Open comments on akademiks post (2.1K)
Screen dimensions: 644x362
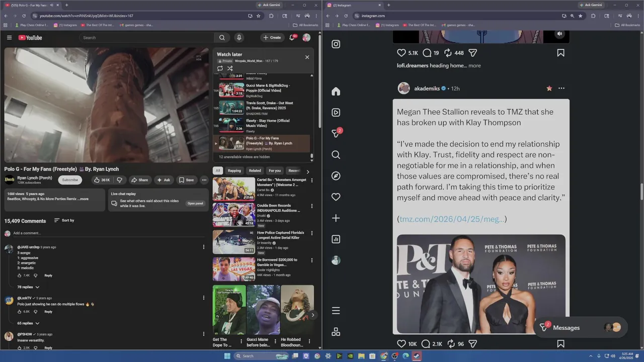pos(426,344)
